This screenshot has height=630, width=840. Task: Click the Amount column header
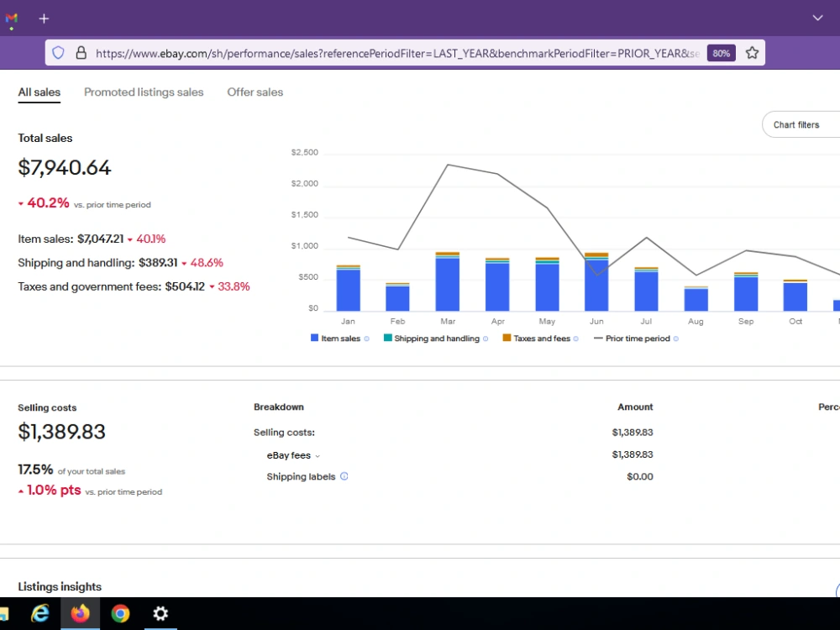(635, 407)
